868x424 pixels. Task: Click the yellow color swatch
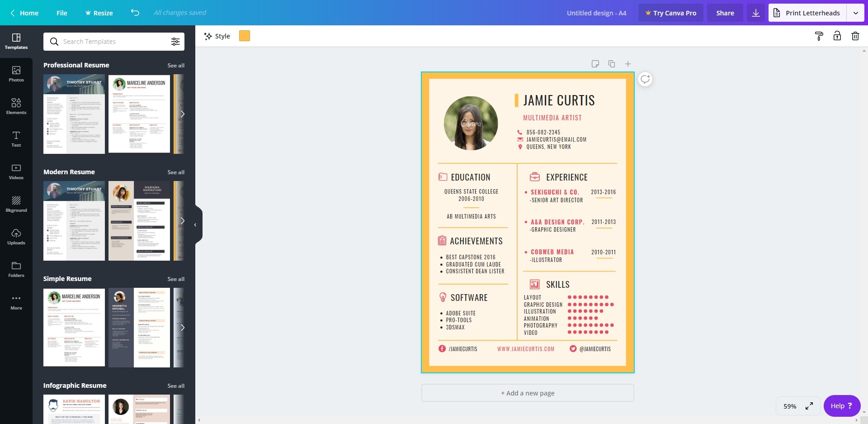[x=245, y=36]
